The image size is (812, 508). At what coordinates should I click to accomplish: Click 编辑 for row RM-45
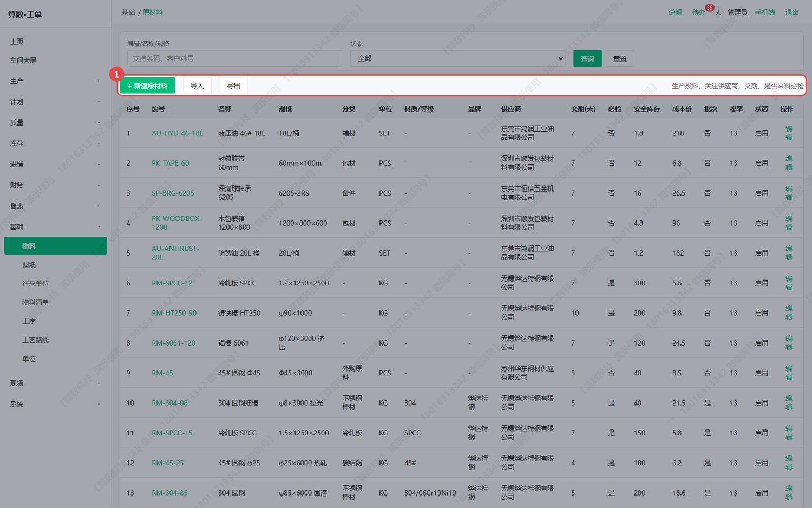click(789, 373)
